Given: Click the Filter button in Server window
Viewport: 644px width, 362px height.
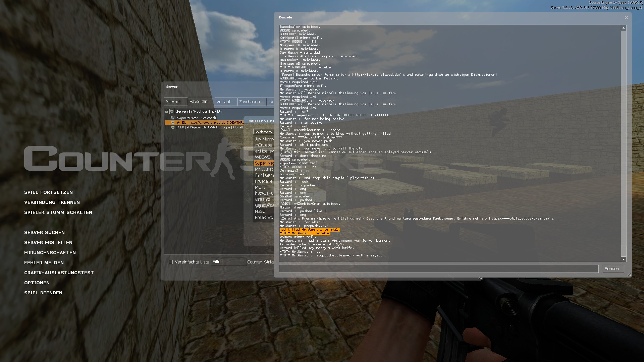Looking at the screenshot, I should (228, 262).
